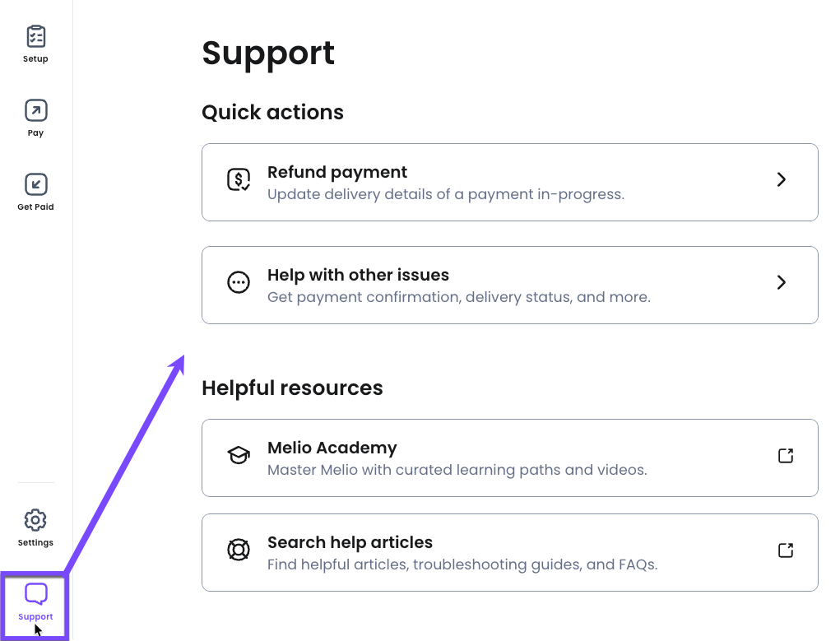Open Melio Academy external link icon
This screenshot has width=840, height=641.
point(786,456)
